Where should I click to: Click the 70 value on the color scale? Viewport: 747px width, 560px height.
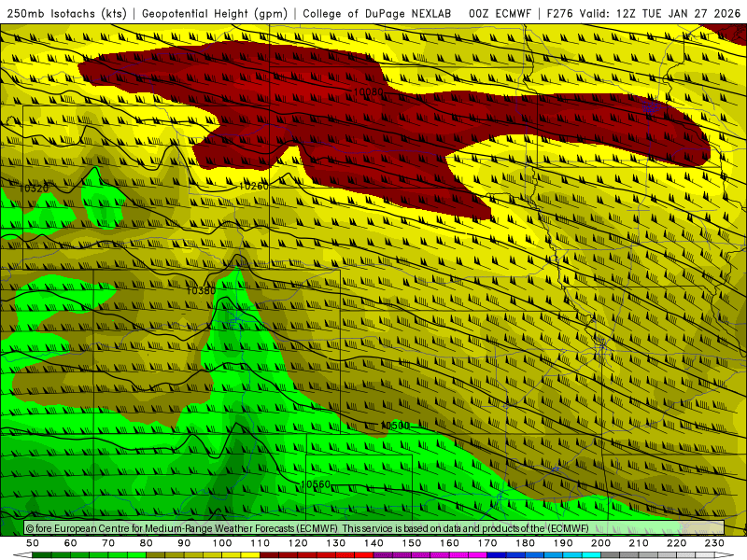pyautogui.click(x=108, y=543)
